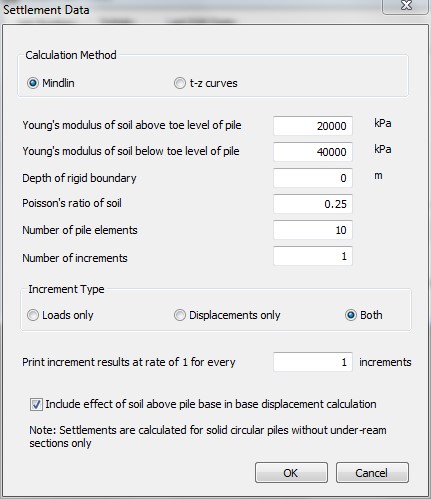Choose Displacements only increment type
431x499 pixels.
(180, 315)
